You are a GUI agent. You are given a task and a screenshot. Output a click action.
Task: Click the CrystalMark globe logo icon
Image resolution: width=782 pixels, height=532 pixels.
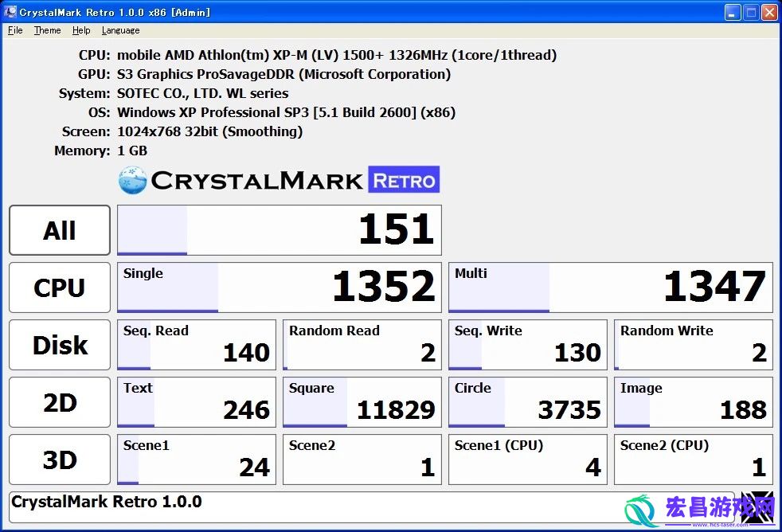(133, 180)
